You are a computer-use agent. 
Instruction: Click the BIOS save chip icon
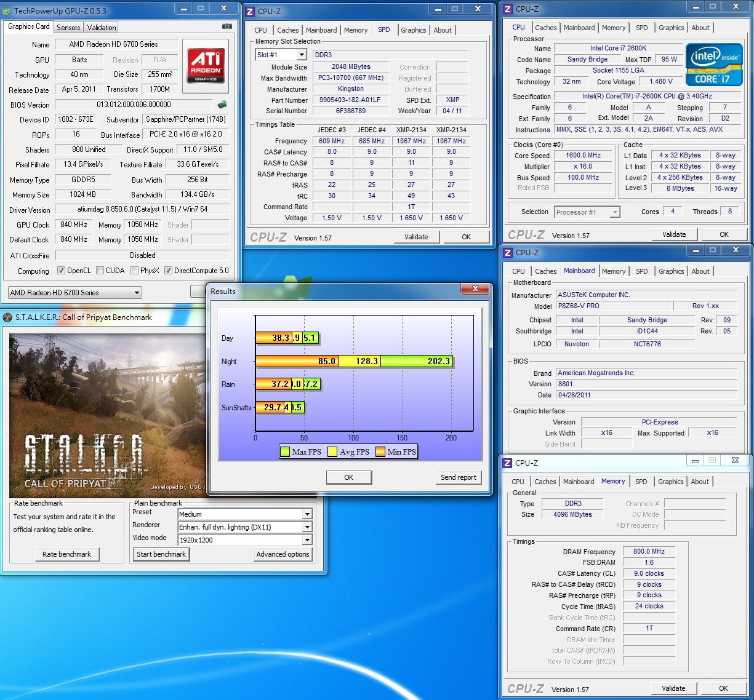click(x=222, y=105)
